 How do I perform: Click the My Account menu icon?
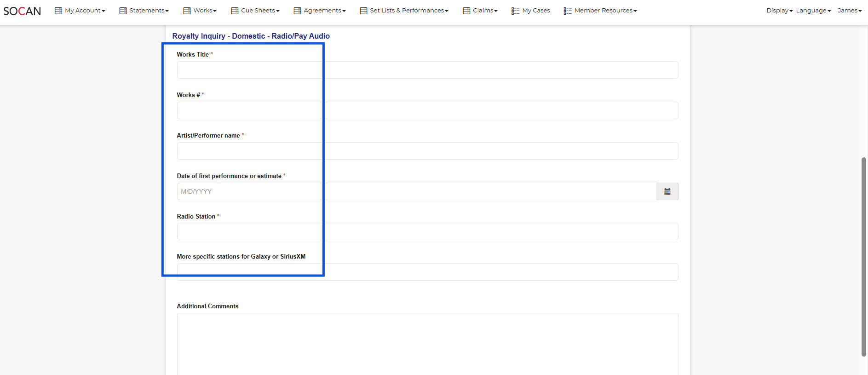(x=58, y=11)
